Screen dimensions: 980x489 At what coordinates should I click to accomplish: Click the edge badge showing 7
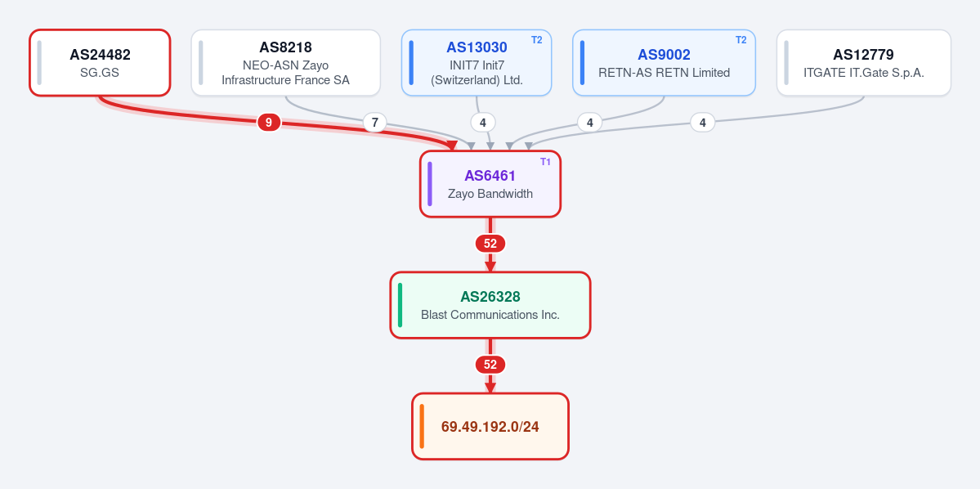pyautogui.click(x=375, y=123)
